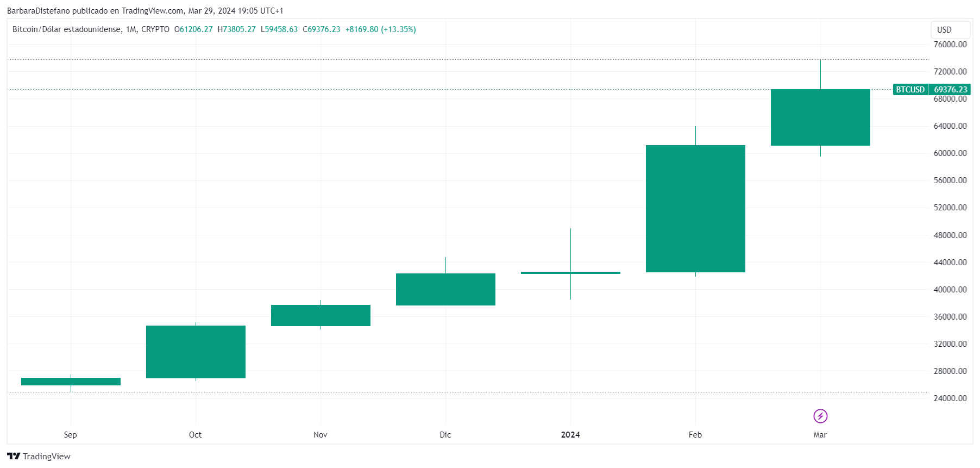Click the close value C69376.23
Image resolution: width=980 pixels, height=468 pixels.
pyautogui.click(x=321, y=29)
